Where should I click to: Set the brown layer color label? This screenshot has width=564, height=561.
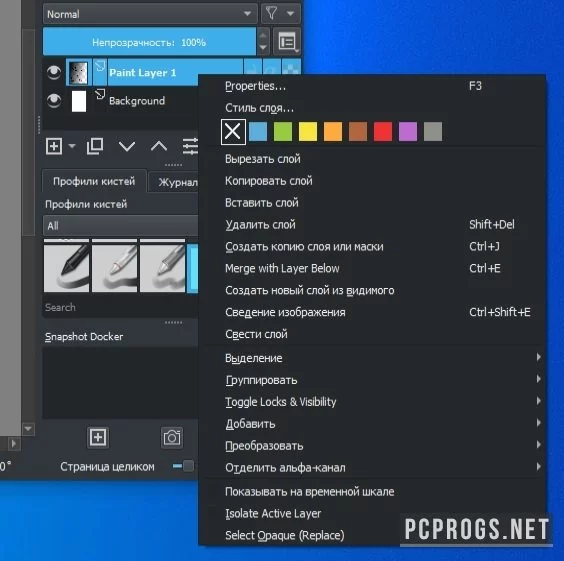tap(358, 131)
